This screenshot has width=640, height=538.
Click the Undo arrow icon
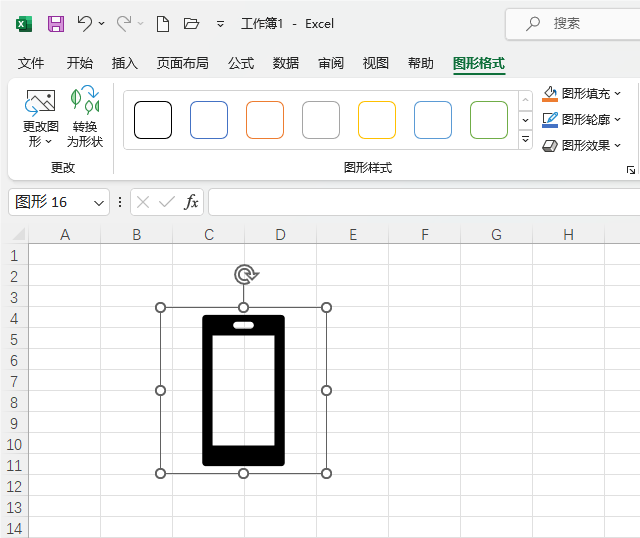85,23
